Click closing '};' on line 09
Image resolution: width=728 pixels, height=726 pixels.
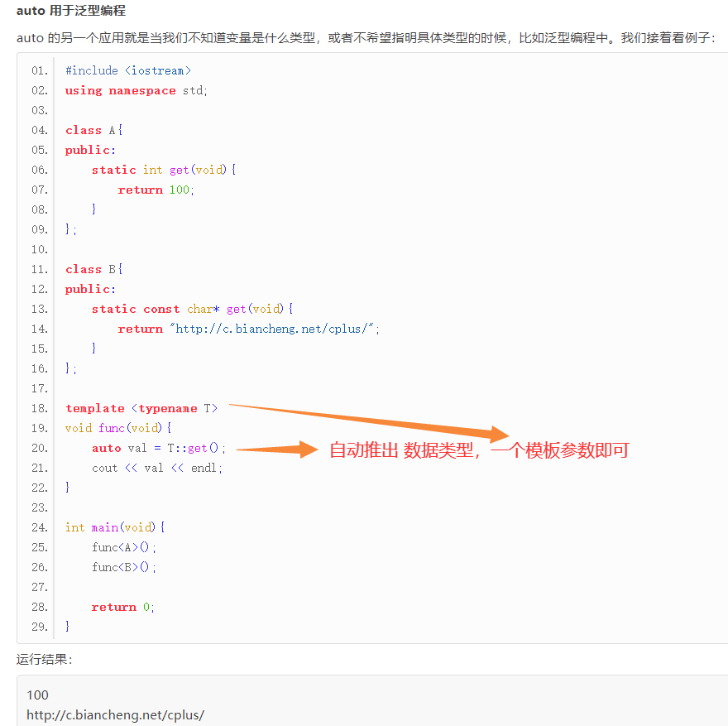click(x=70, y=229)
